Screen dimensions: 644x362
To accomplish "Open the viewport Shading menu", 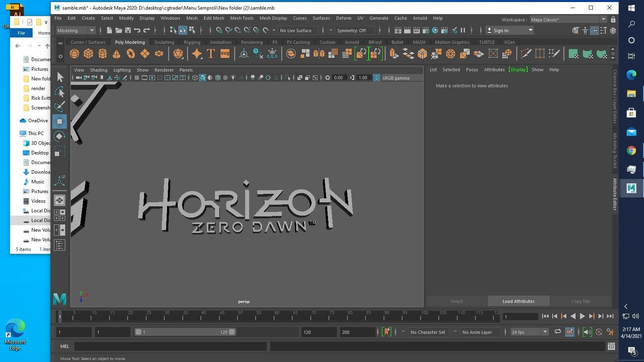I will tap(99, 70).
